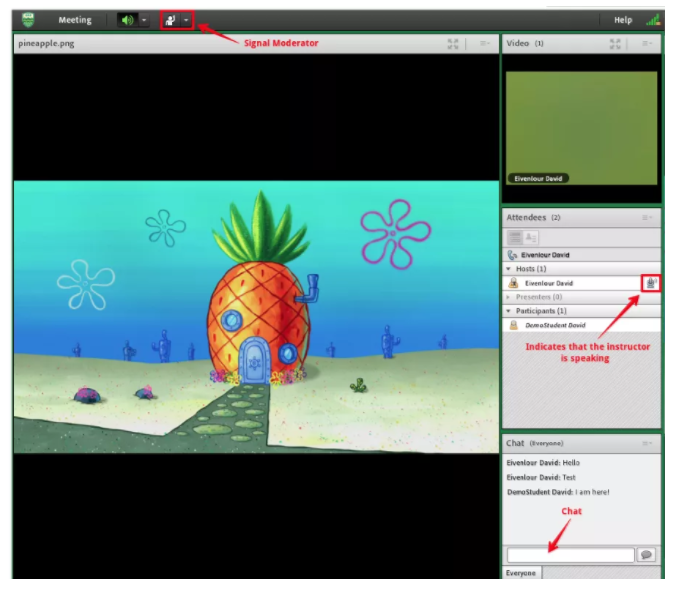Switch to attendee status view
The height and width of the screenshot is (594, 674).
click(531, 237)
